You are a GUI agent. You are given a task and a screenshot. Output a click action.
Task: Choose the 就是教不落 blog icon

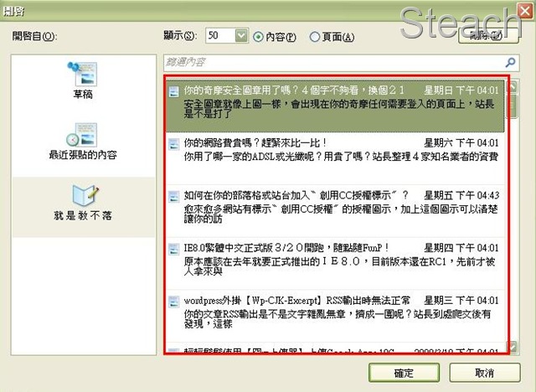(85, 195)
